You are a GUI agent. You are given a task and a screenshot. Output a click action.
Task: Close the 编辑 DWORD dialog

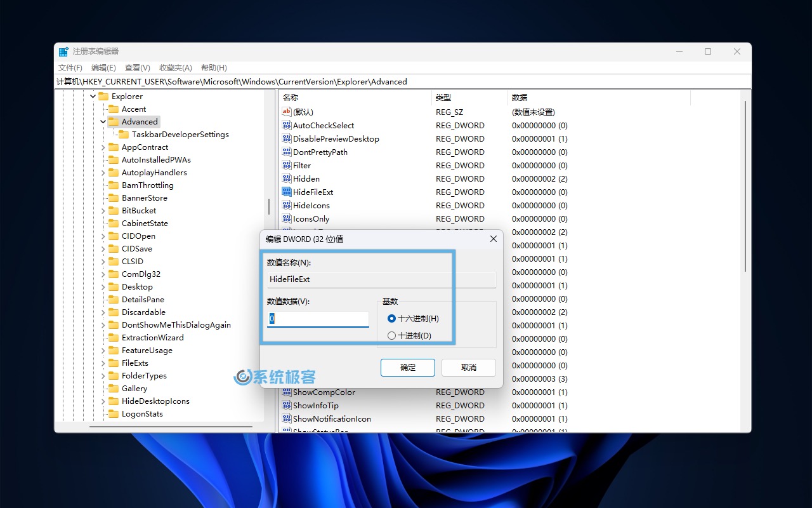click(x=494, y=239)
